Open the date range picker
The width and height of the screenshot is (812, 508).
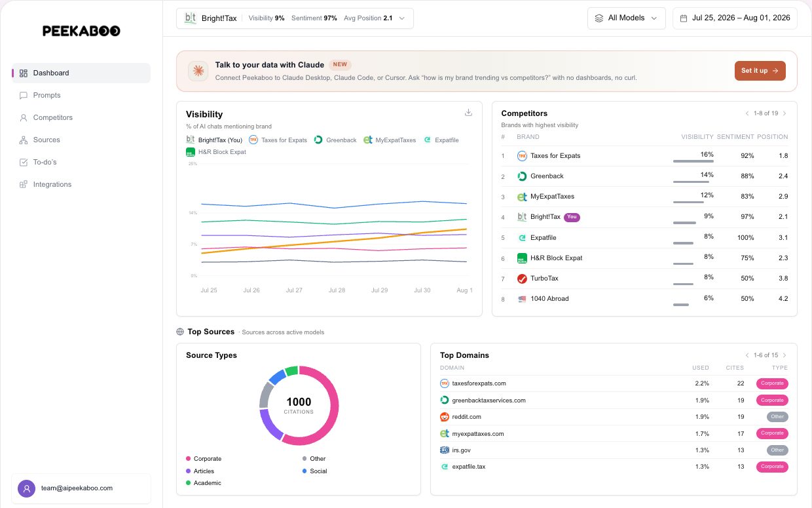(x=735, y=18)
